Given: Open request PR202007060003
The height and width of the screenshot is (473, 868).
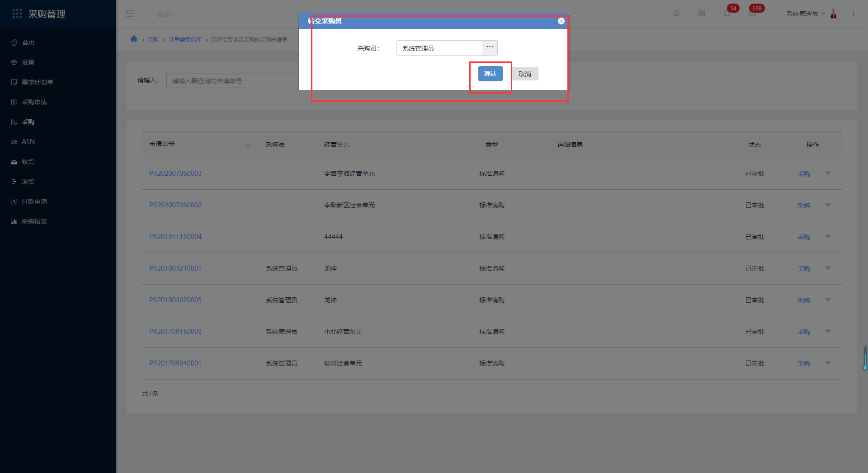Looking at the screenshot, I should 175,173.
